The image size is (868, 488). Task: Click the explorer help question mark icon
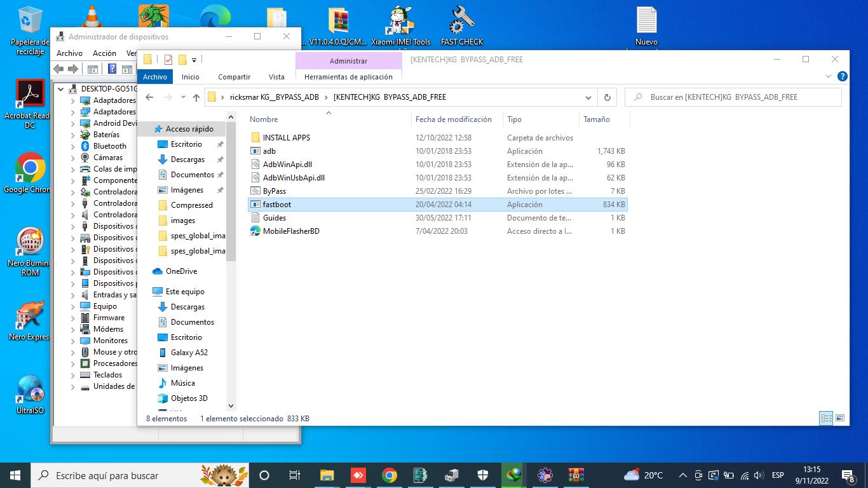tap(843, 76)
